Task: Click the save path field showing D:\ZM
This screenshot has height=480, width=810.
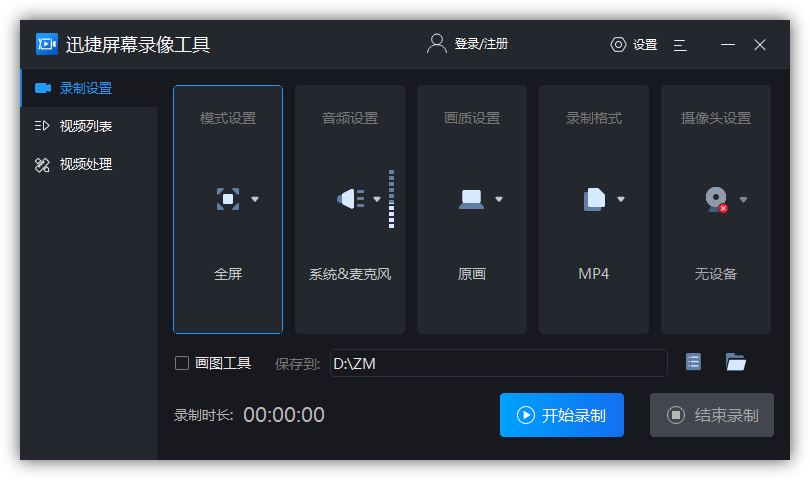Action: pyautogui.click(x=498, y=363)
